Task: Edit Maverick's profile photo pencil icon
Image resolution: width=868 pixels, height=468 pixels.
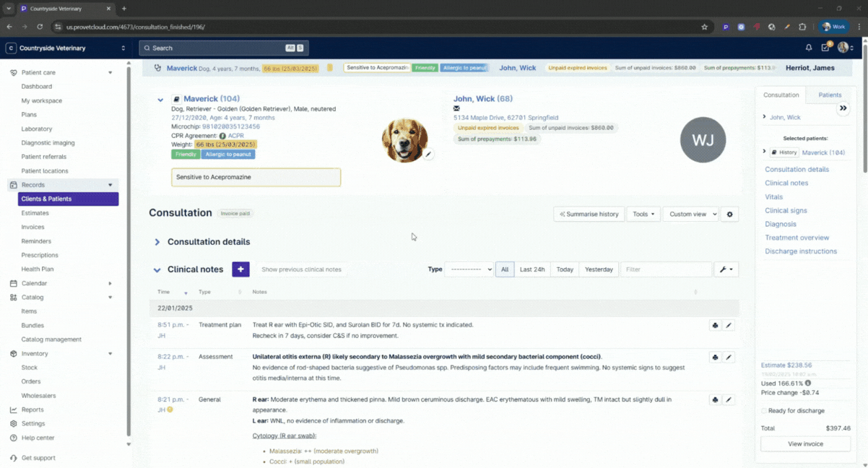Action: click(x=428, y=155)
